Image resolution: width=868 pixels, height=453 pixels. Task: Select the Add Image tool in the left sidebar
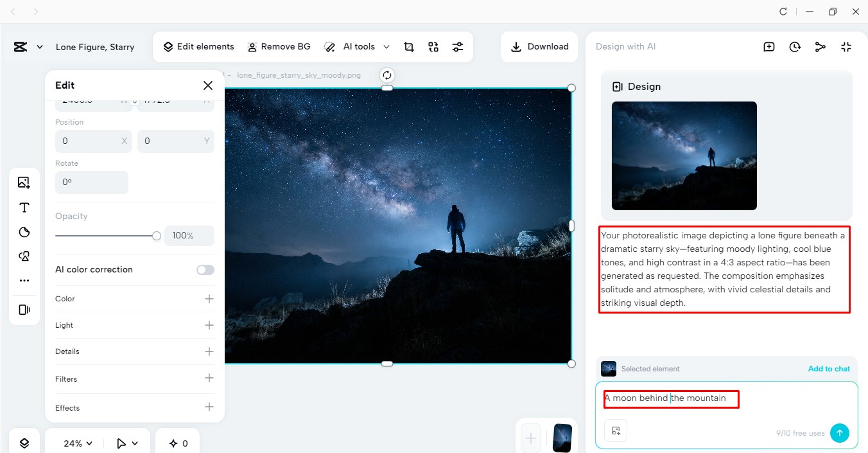(24, 182)
